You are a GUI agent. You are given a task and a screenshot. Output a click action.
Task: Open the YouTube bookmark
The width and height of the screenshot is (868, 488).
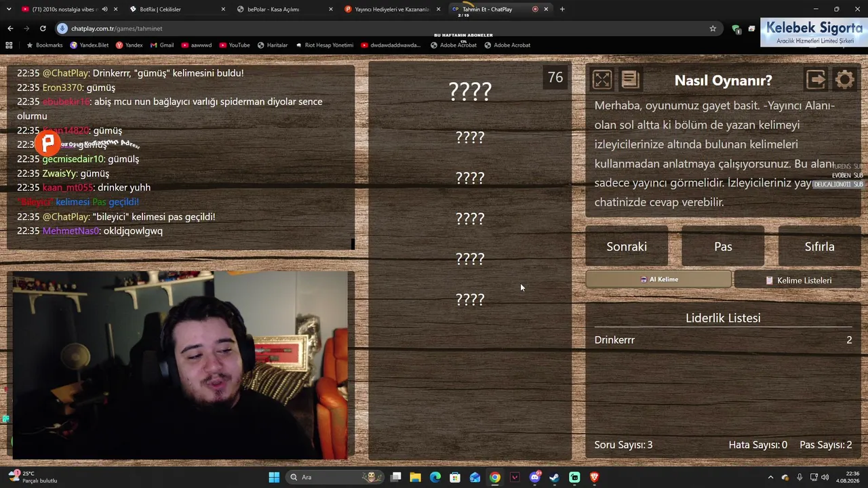(x=234, y=45)
